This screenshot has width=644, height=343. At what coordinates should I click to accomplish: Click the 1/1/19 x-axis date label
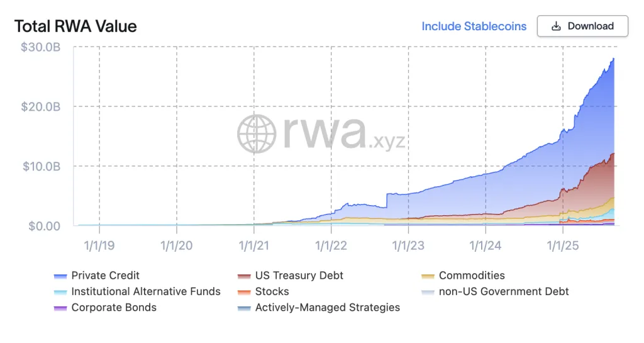coord(99,245)
